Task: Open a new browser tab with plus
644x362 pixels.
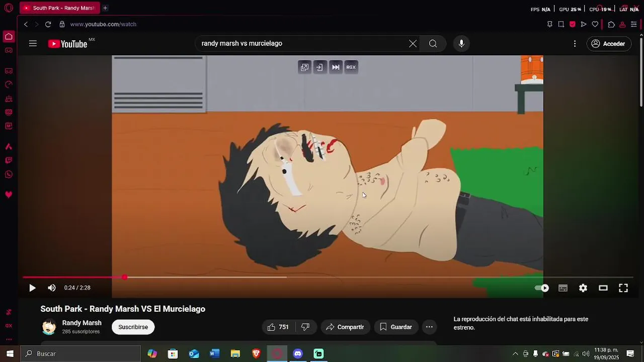Action: [x=105, y=8]
